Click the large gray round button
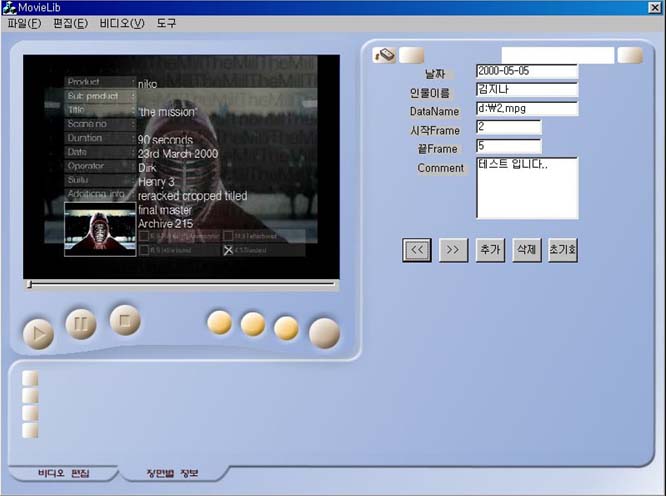The height and width of the screenshot is (496, 667). tap(324, 333)
